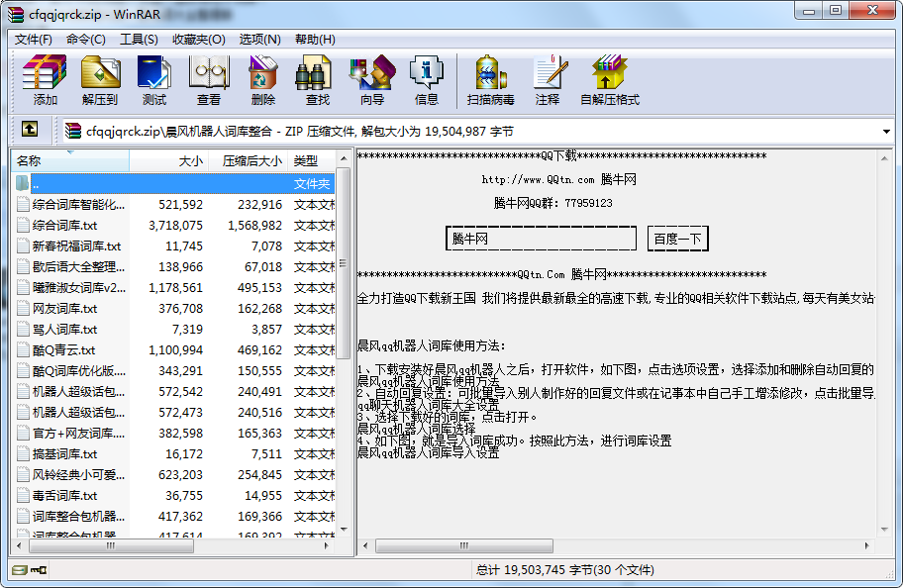Open the 选项(N) menu
This screenshot has width=903, height=588.
259,40
